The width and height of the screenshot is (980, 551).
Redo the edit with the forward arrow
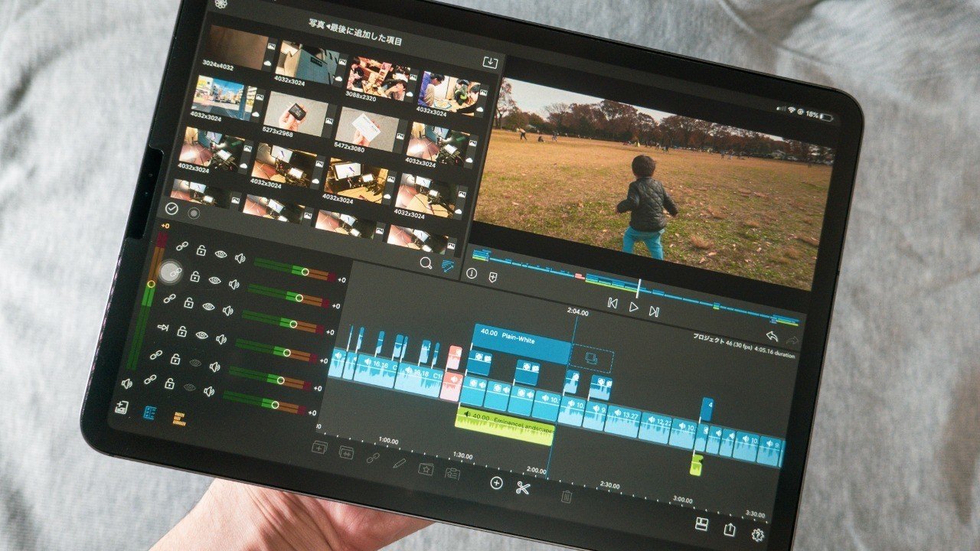pyautogui.click(x=792, y=340)
